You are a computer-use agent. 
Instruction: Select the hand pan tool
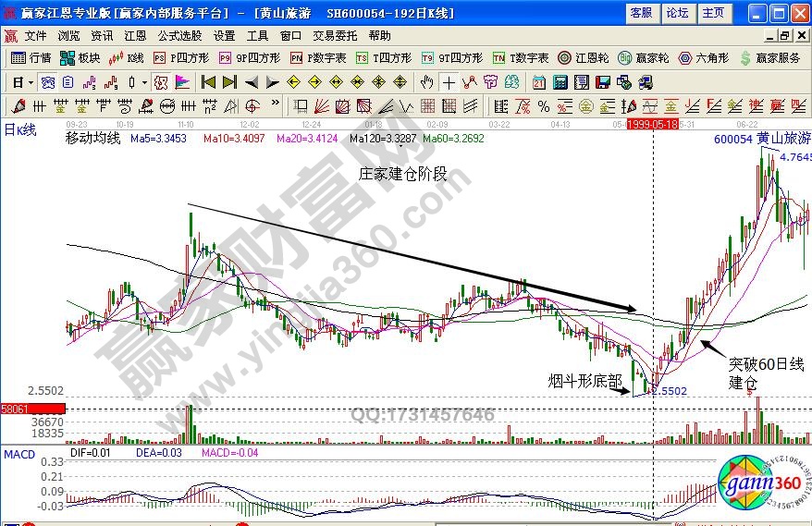pyautogui.click(x=426, y=82)
